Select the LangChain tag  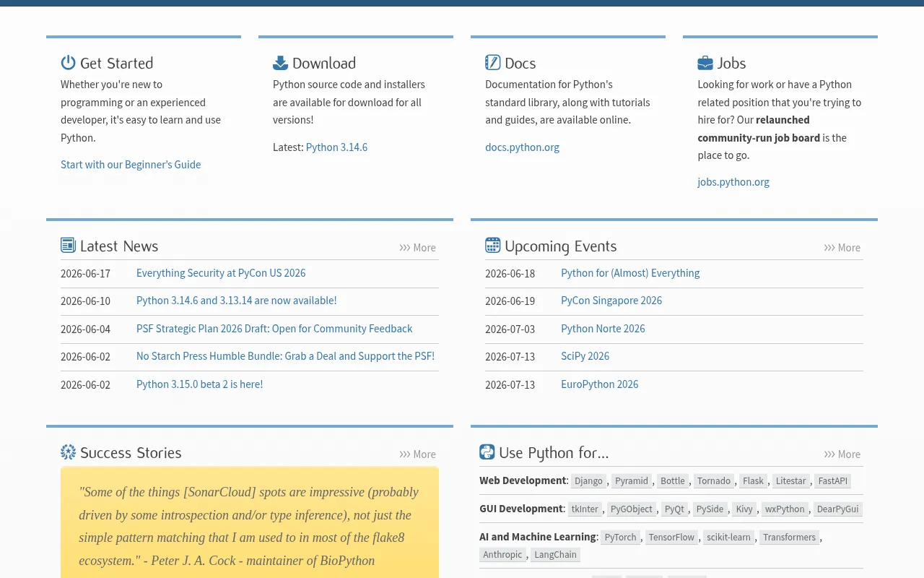pos(555,555)
